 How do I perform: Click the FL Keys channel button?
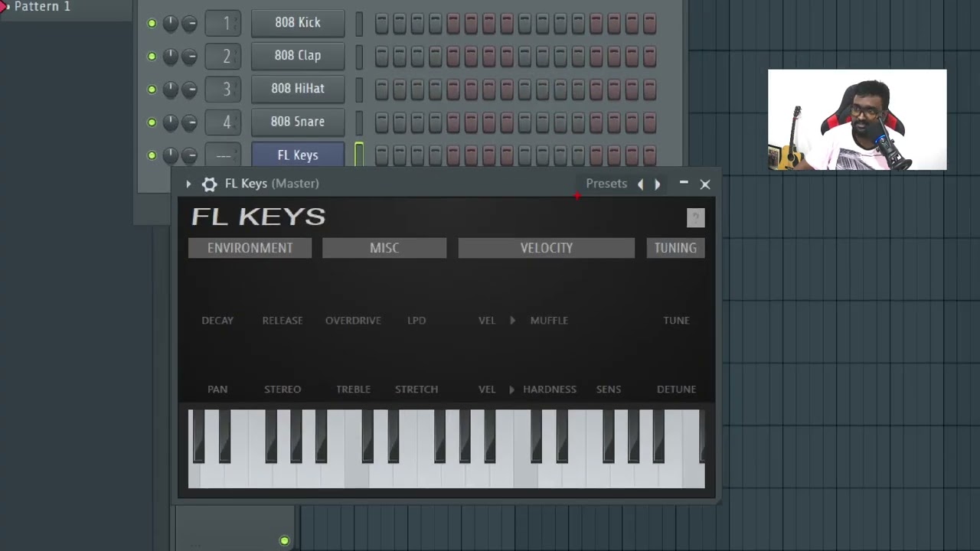(x=298, y=155)
